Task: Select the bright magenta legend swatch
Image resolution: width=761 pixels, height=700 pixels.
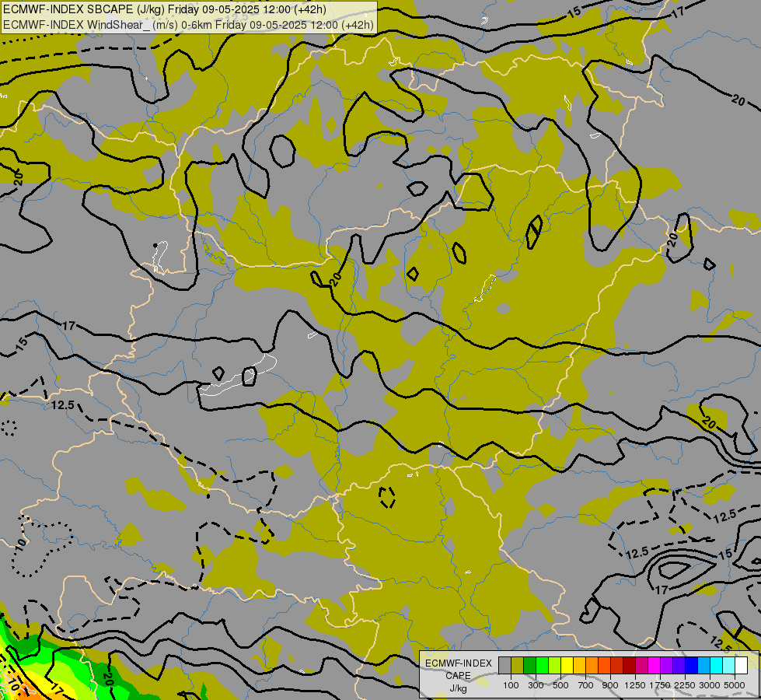Action: coord(655,666)
